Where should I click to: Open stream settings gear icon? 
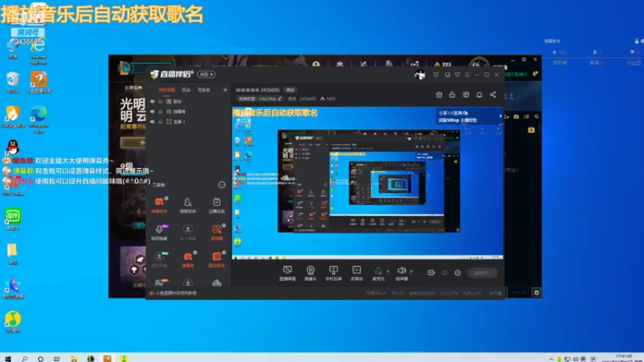pos(457,273)
